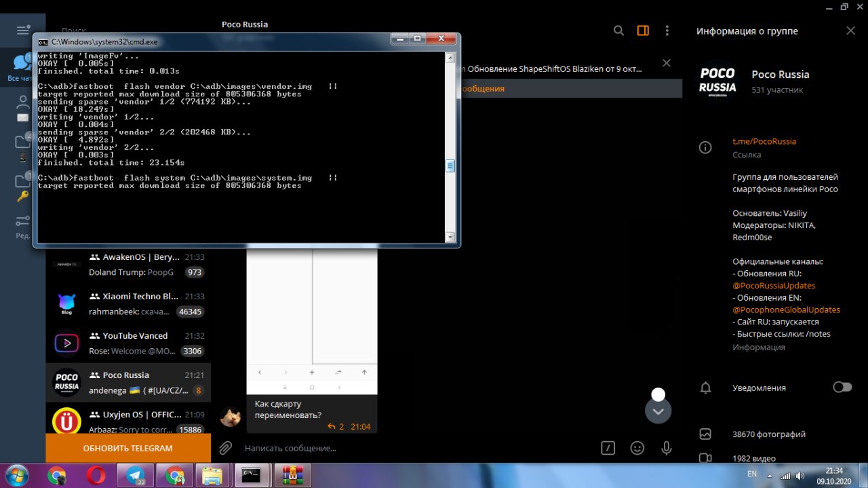Launch Opera from the taskbar
This screenshot has height=488, width=868.
(96, 475)
